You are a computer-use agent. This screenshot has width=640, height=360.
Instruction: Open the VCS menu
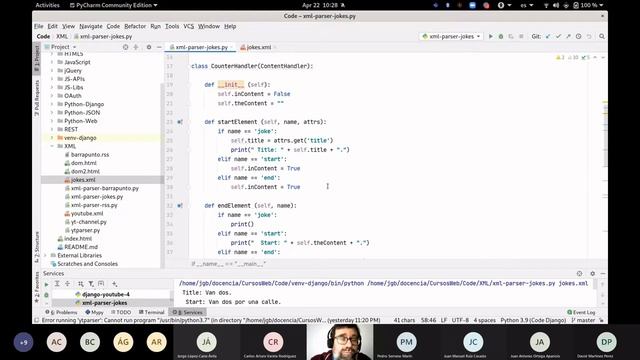tap(189, 26)
